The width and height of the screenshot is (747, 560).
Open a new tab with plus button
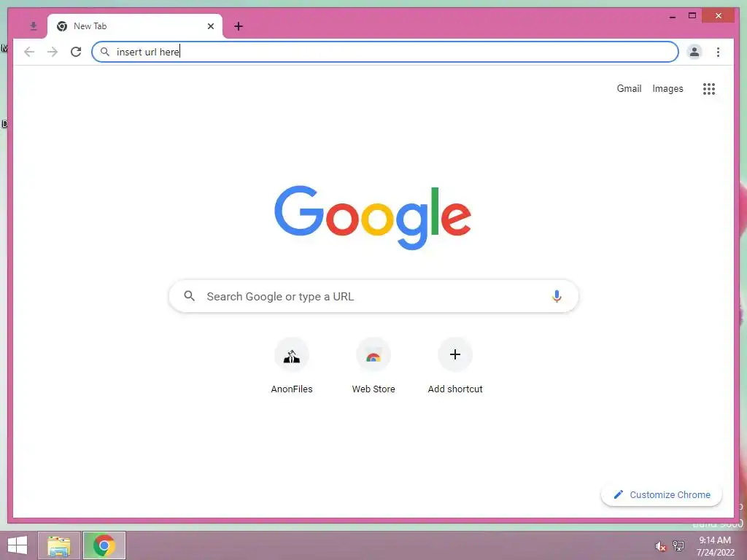tap(239, 26)
